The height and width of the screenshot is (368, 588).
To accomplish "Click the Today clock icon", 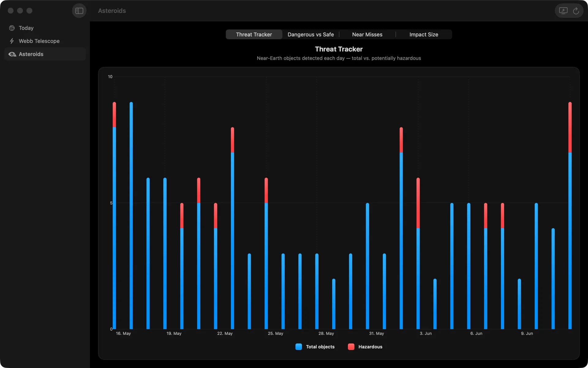I will pos(12,28).
